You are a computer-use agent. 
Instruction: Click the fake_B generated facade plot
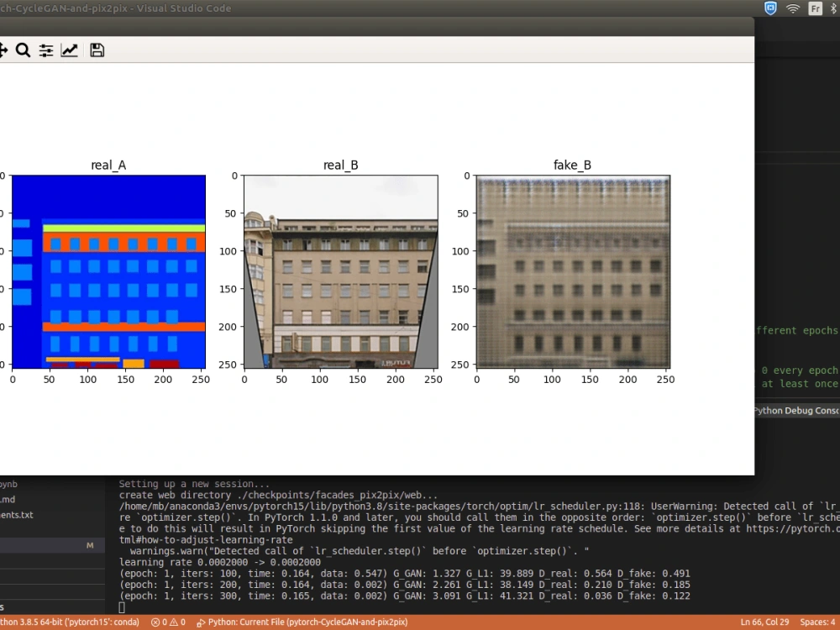point(573,271)
